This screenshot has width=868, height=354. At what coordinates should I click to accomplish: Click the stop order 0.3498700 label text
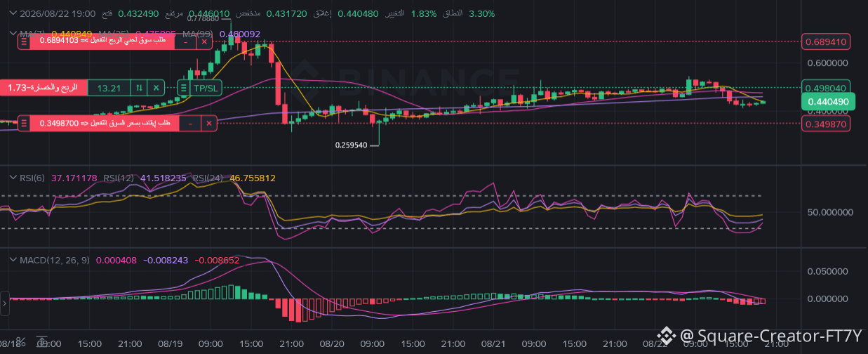pyautogui.click(x=105, y=124)
